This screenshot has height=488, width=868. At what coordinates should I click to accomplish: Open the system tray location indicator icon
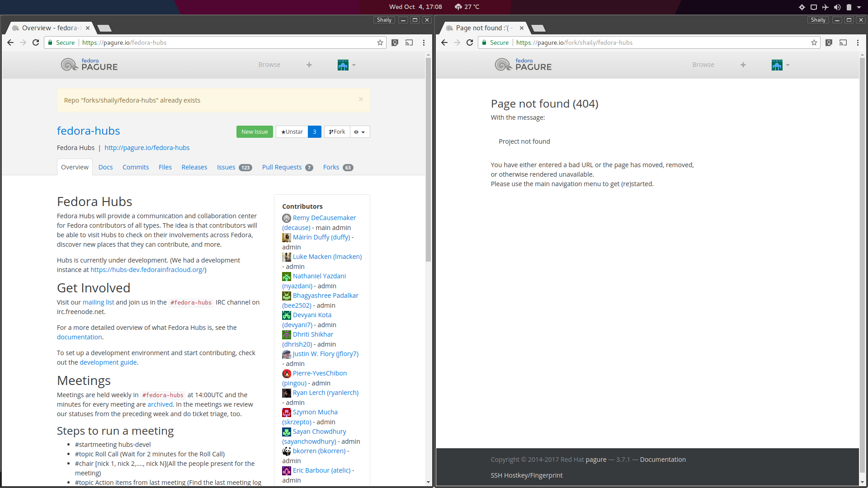(x=802, y=7)
